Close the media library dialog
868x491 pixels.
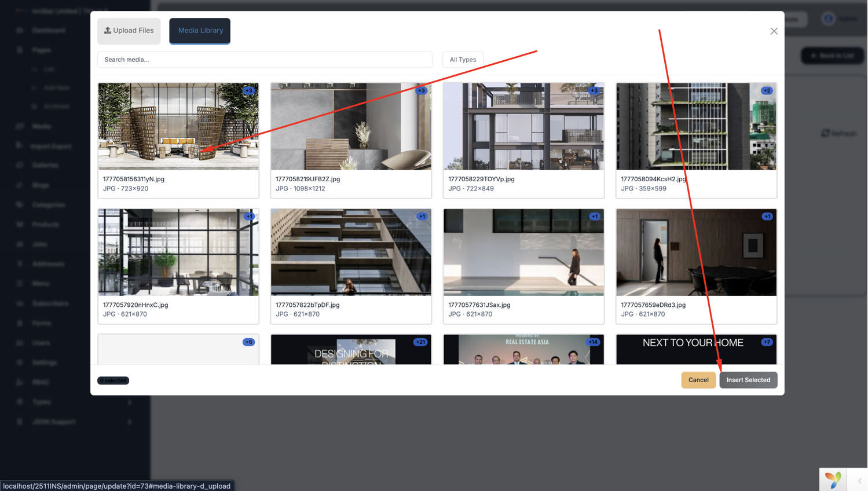click(774, 31)
